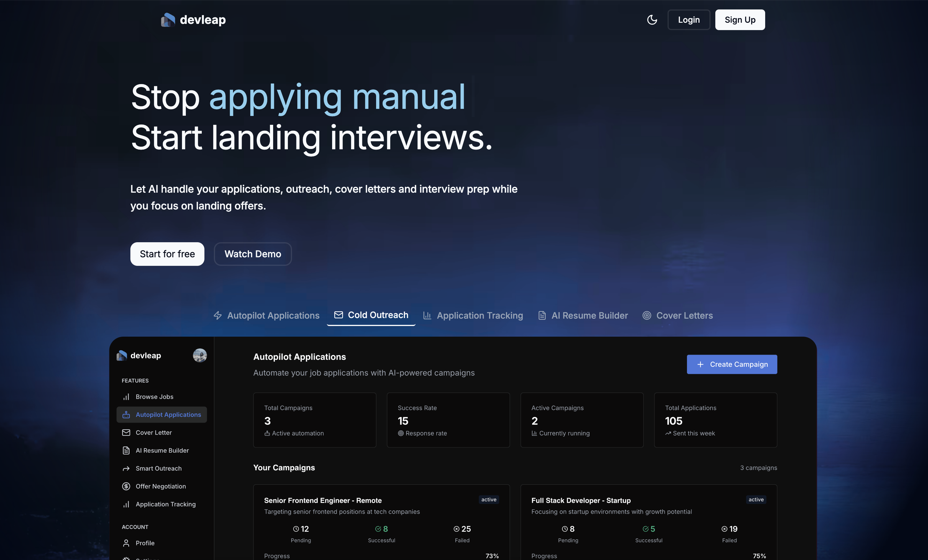The height and width of the screenshot is (560, 928).
Task: Switch to Cover Letters feature tab
Action: [678, 316]
